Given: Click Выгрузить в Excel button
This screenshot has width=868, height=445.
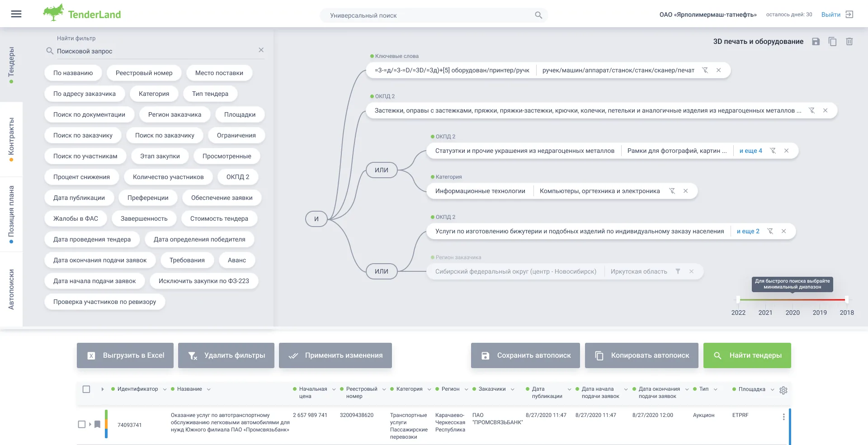Looking at the screenshot, I should [x=125, y=355].
